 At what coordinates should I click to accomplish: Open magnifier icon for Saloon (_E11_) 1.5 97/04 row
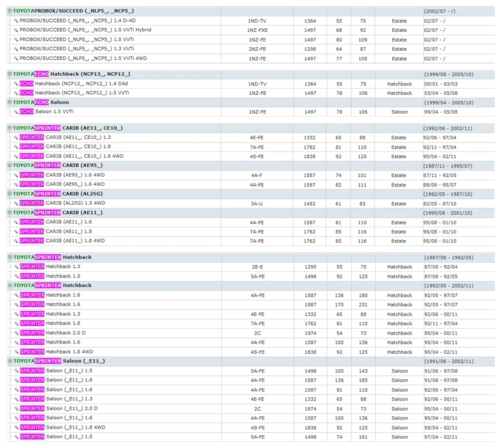pos(16,437)
